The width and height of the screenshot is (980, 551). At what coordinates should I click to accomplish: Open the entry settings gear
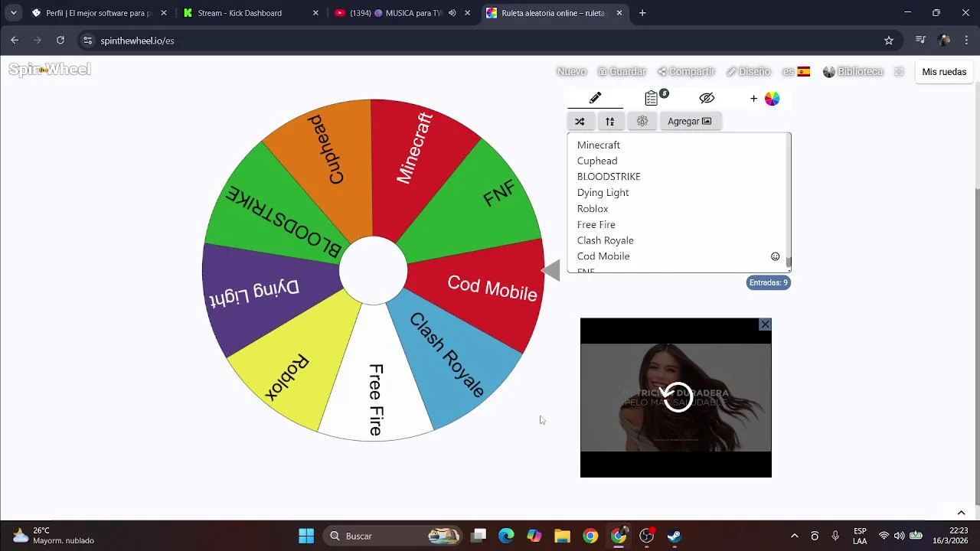coord(642,121)
